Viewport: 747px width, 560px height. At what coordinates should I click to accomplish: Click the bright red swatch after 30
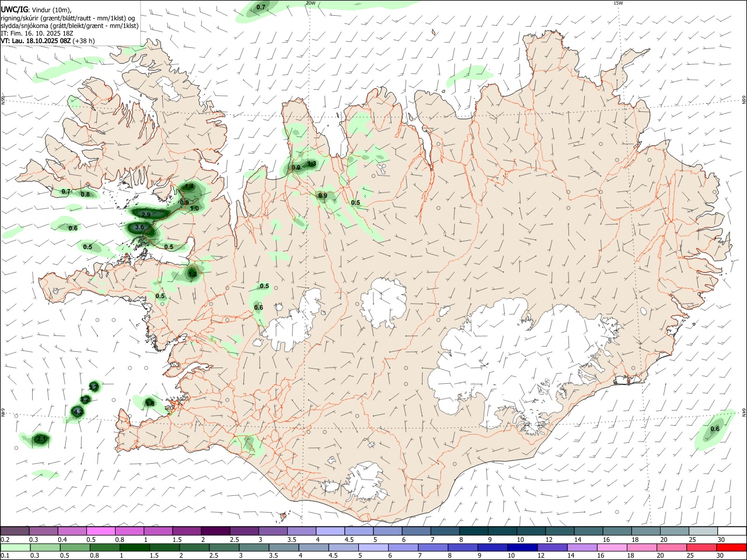(732, 548)
